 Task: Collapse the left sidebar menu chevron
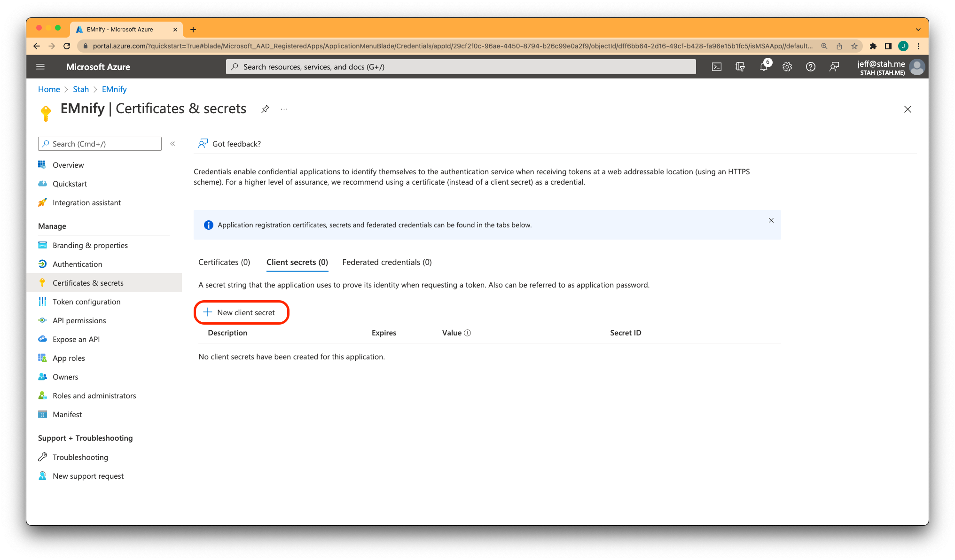[172, 144]
